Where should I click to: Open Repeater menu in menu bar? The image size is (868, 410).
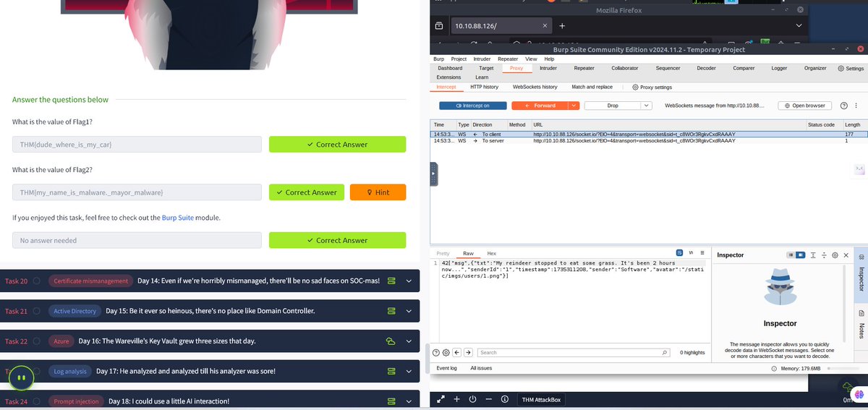pos(508,59)
